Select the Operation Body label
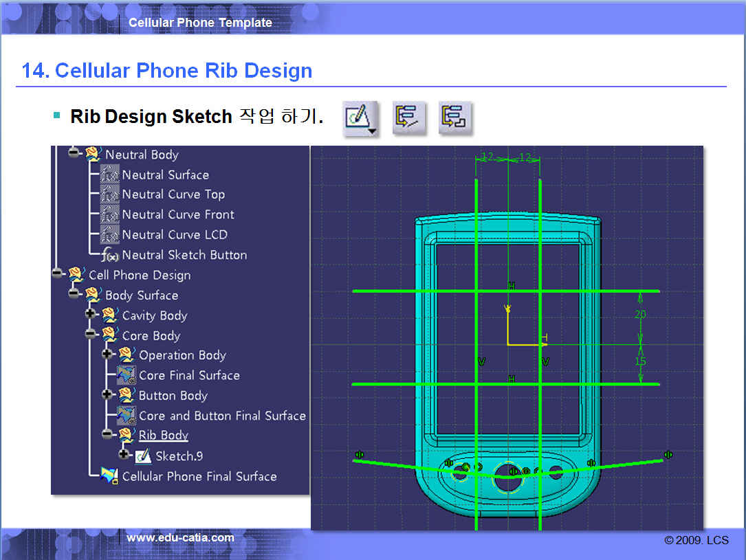Viewport: 746px width, 560px height. coord(183,356)
